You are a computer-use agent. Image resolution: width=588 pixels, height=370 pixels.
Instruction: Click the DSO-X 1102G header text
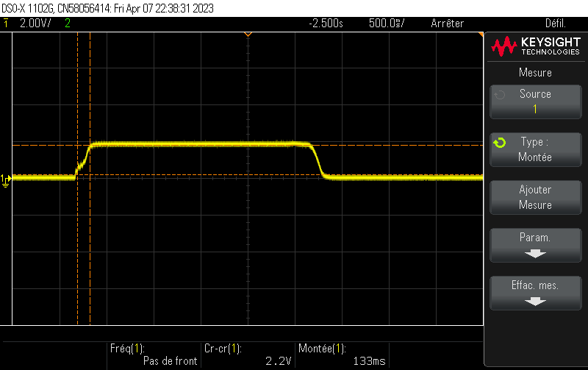click(107, 8)
